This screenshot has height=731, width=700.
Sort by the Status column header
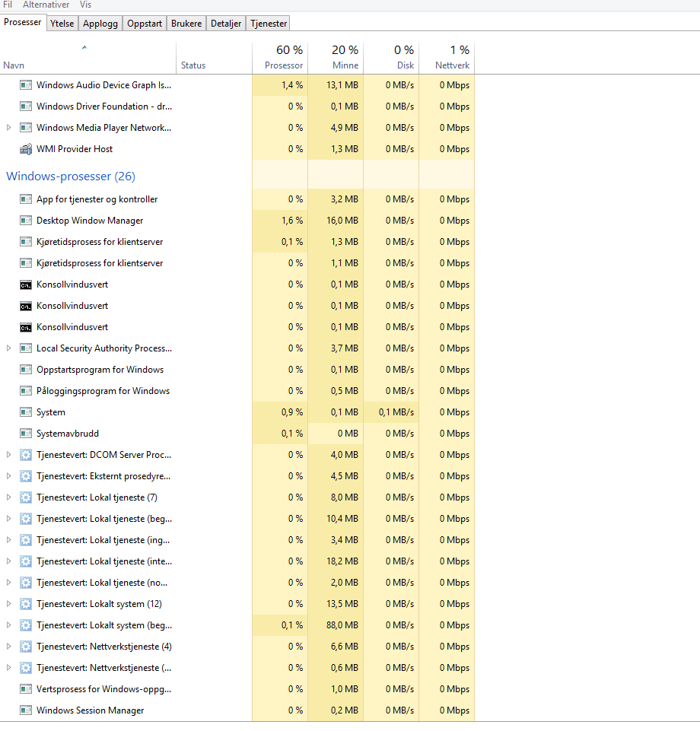pyautogui.click(x=214, y=59)
